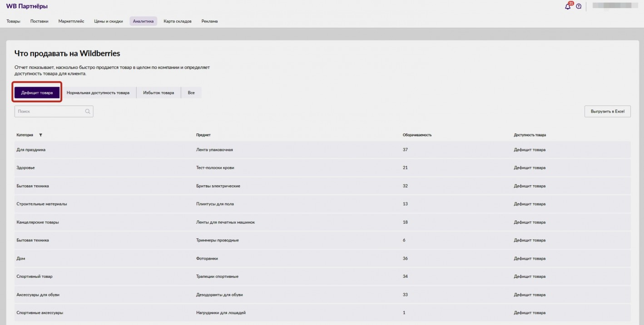Click turnover value 36 for Фоторамки
644x325 pixels.
coord(405,258)
